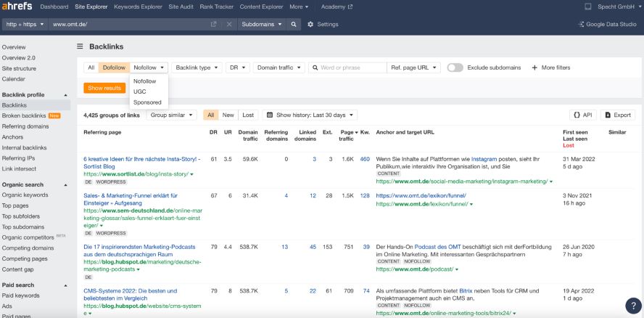The height and width of the screenshot is (318, 644).
Task: Clear the URL with the X icon
Action: 229,24
